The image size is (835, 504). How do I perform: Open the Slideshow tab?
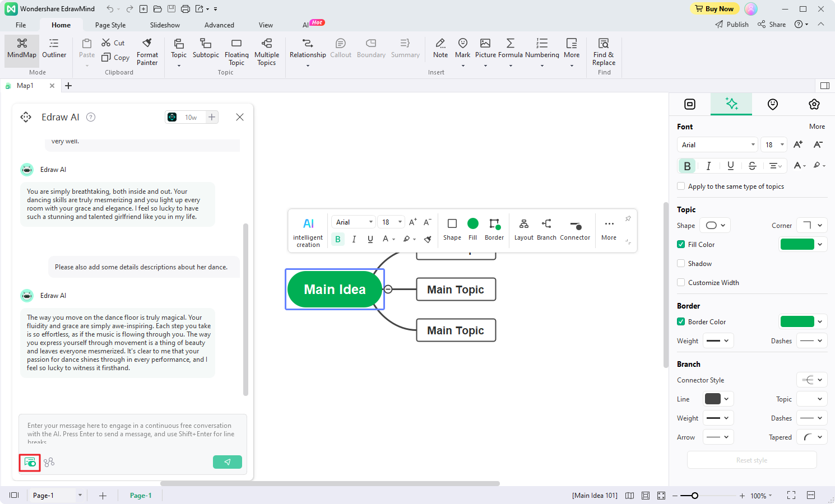pos(165,25)
